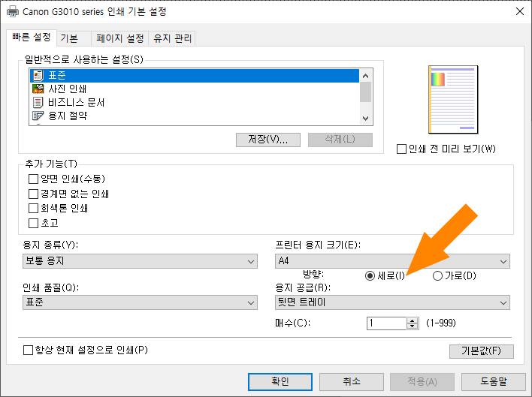Select the 용지 절약 preset icon
This screenshot has height=397, width=532.
click(x=38, y=116)
